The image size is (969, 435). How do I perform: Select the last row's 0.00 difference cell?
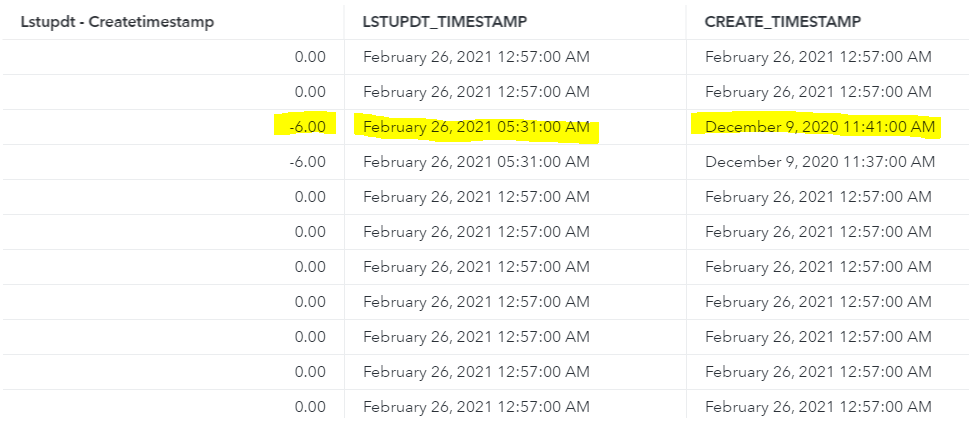(310, 407)
